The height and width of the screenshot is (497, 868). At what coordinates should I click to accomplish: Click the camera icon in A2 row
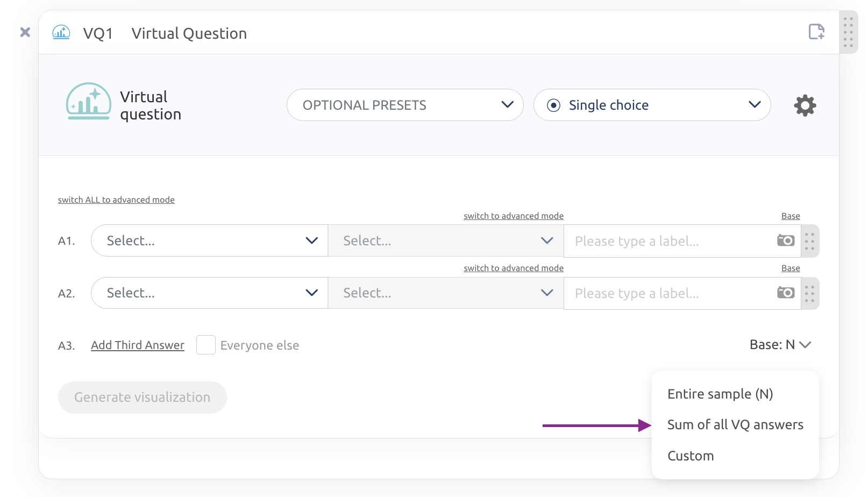point(786,293)
